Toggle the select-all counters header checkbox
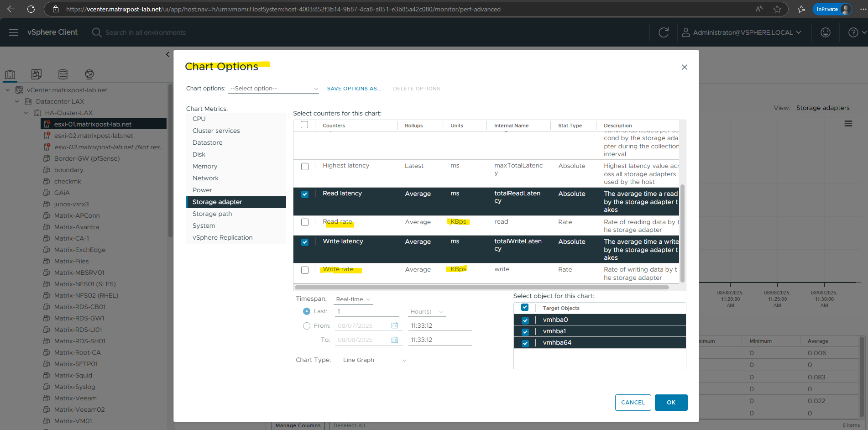 pyautogui.click(x=304, y=125)
